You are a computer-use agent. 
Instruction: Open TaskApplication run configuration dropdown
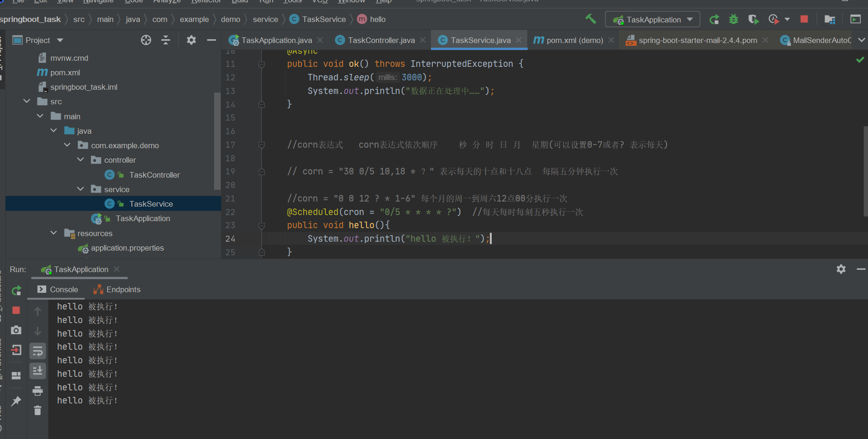(x=653, y=19)
